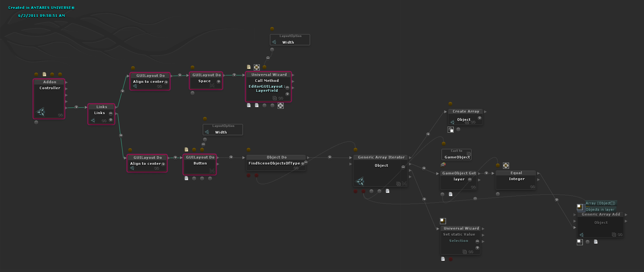
Task: Click the Objects in layer label
Action: 600,210
